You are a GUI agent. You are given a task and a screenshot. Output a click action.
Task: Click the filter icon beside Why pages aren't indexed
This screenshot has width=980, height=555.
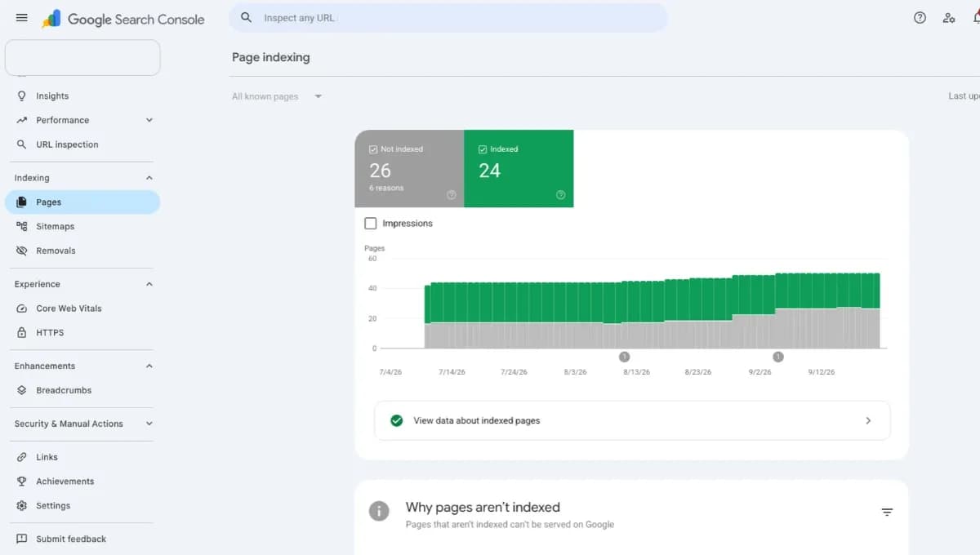click(x=887, y=513)
